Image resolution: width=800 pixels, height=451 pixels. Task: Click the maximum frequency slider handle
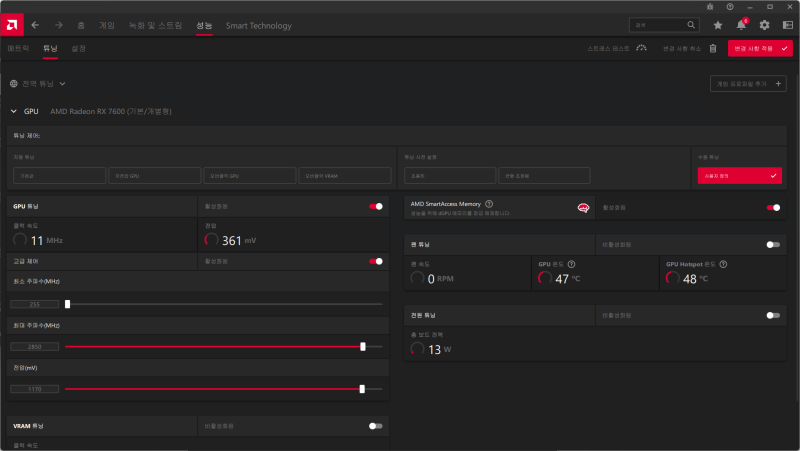click(363, 346)
